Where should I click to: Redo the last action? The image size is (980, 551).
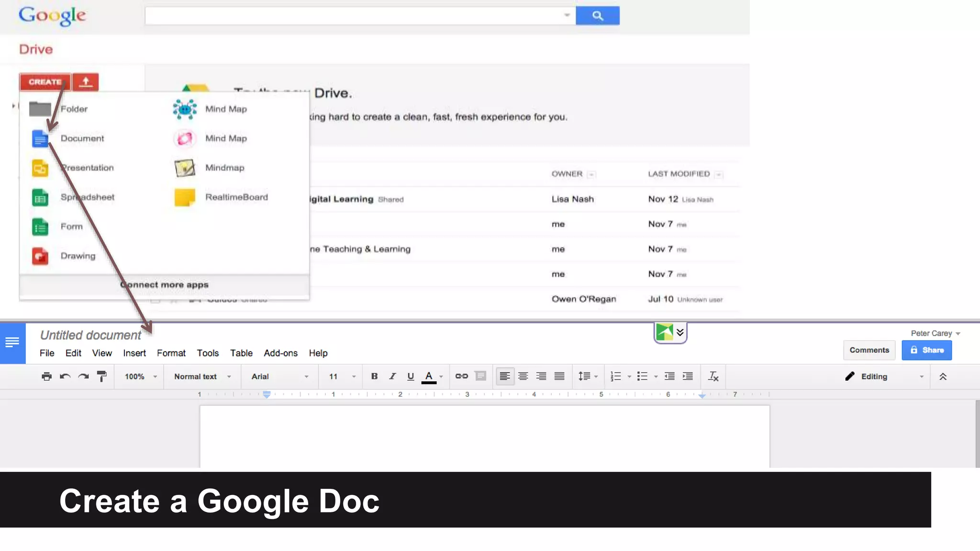[83, 376]
